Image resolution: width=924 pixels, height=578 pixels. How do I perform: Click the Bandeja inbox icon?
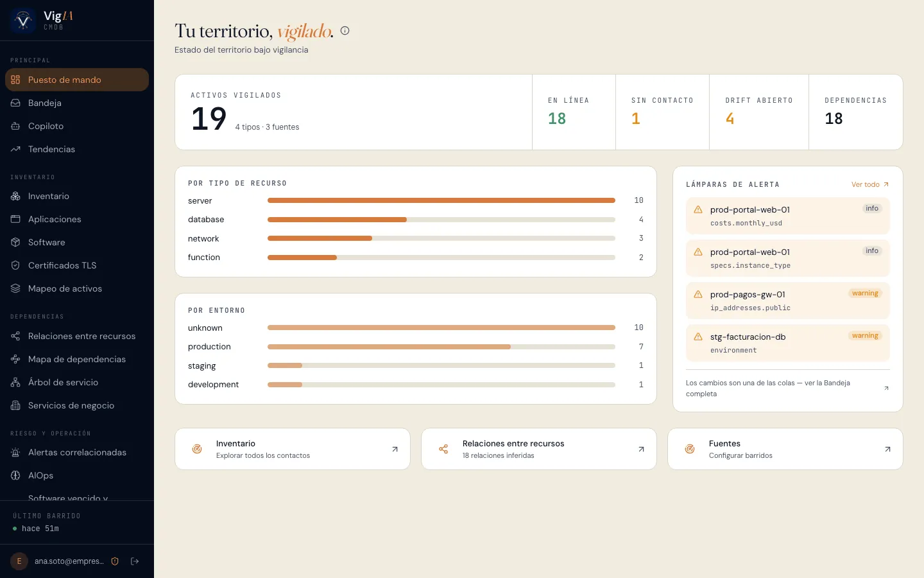click(x=15, y=103)
